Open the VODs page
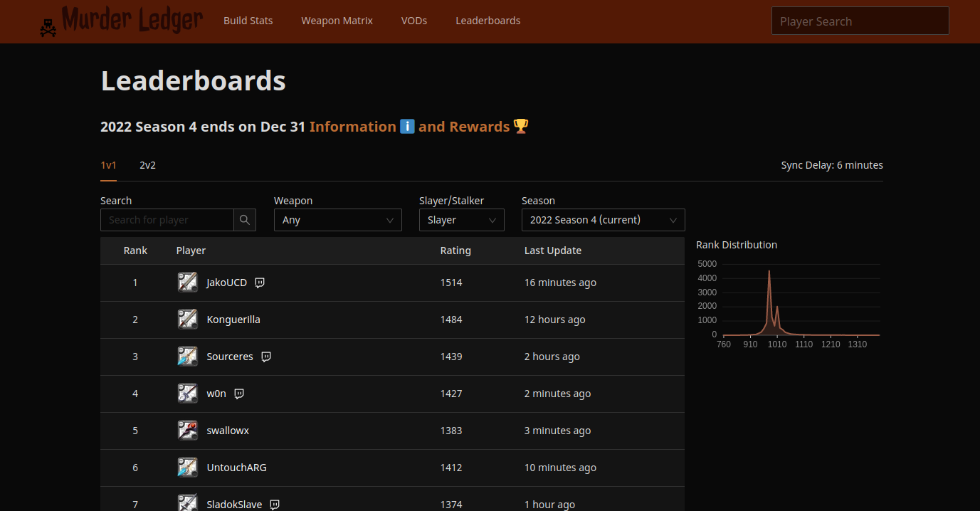 (414, 21)
